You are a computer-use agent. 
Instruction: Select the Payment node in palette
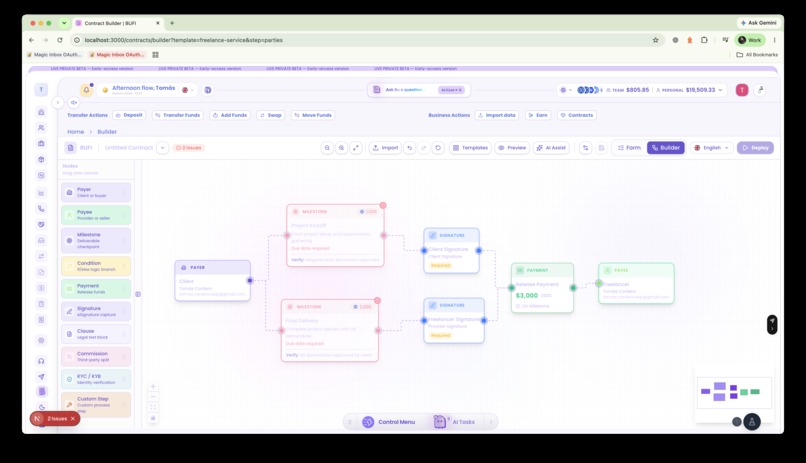coord(96,289)
